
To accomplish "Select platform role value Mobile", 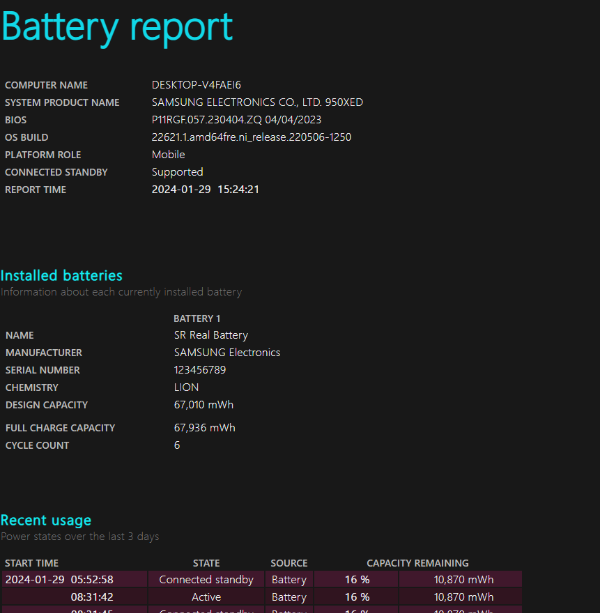I will [x=168, y=154].
